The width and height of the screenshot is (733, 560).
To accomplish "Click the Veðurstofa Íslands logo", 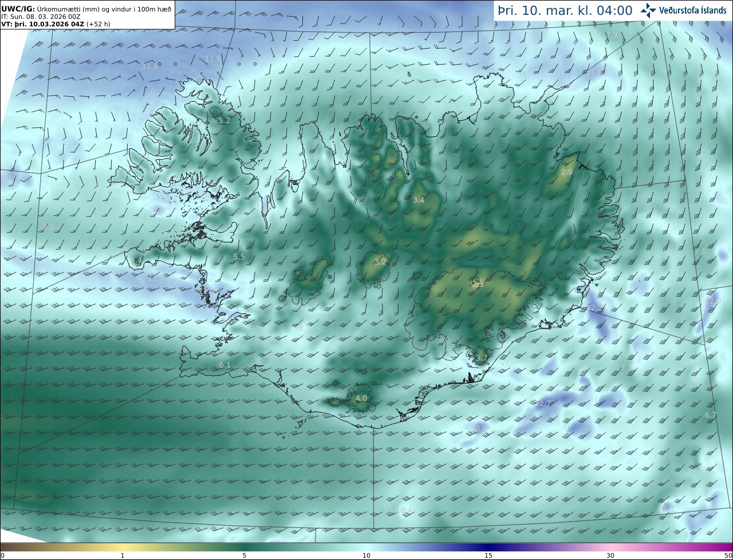I will 683,10.
